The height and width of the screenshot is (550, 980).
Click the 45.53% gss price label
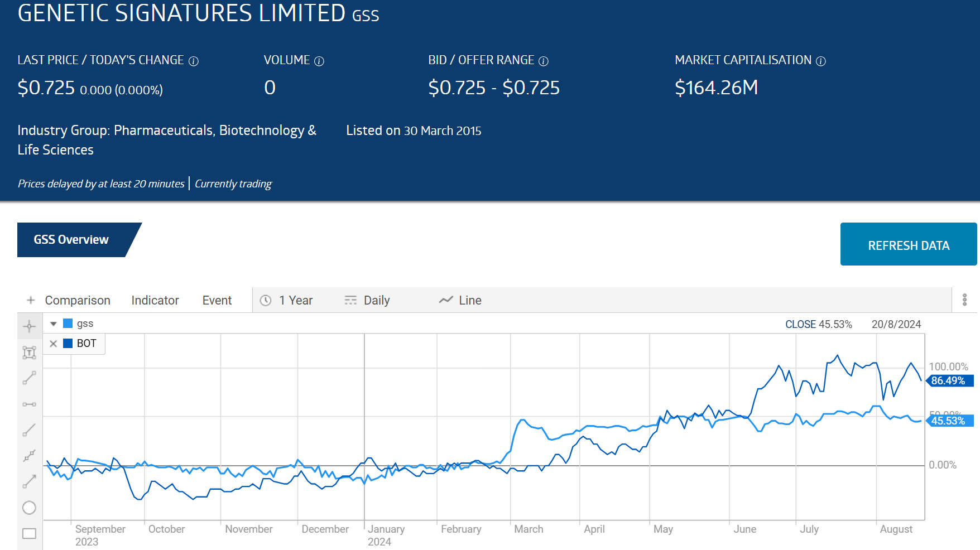[x=949, y=421]
